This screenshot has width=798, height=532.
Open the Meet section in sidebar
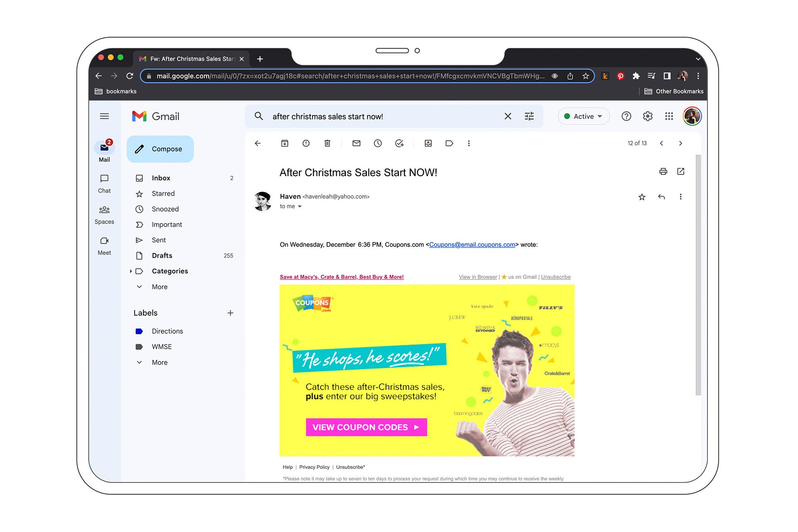[104, 246]
